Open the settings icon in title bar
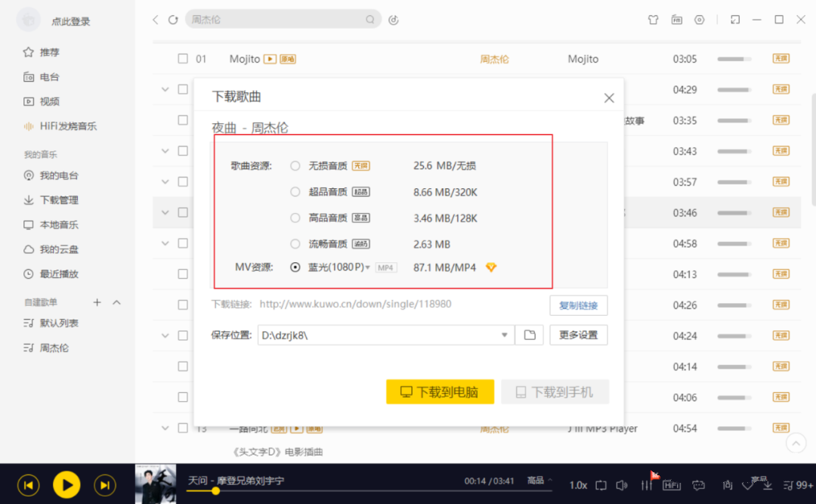Viewport: 816px width, 504px height. tap(700, 20)
